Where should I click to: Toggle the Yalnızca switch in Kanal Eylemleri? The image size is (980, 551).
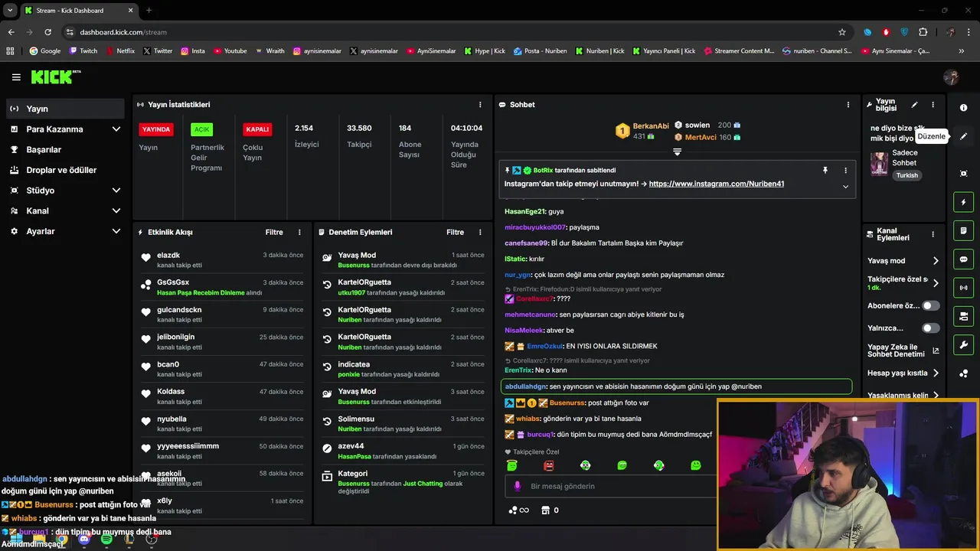(x=930, y=328)
